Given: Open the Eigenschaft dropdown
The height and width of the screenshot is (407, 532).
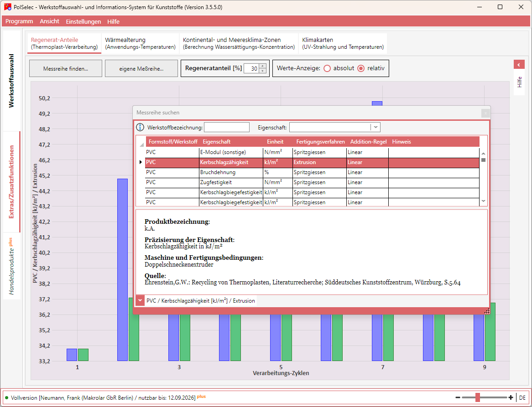Looking at the screenshot, I should click(x=376, y=128).
